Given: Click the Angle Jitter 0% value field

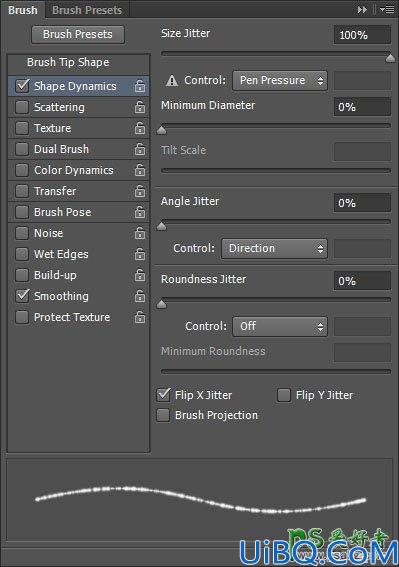Looking at the screenshot, I should [362, 202].
